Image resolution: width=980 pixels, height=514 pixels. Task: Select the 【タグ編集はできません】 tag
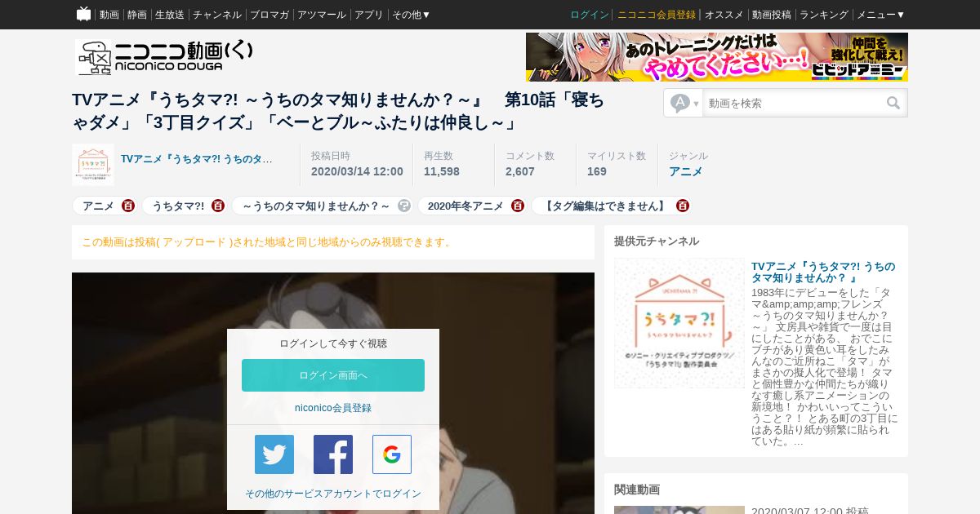[x=605, y=206]
